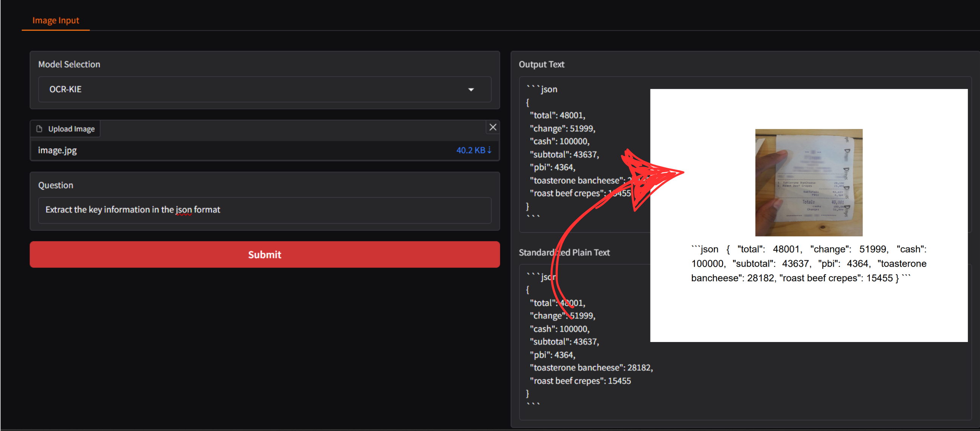
Task: Select "cash": 100000 line in Output Text
Action: point(559,141)
